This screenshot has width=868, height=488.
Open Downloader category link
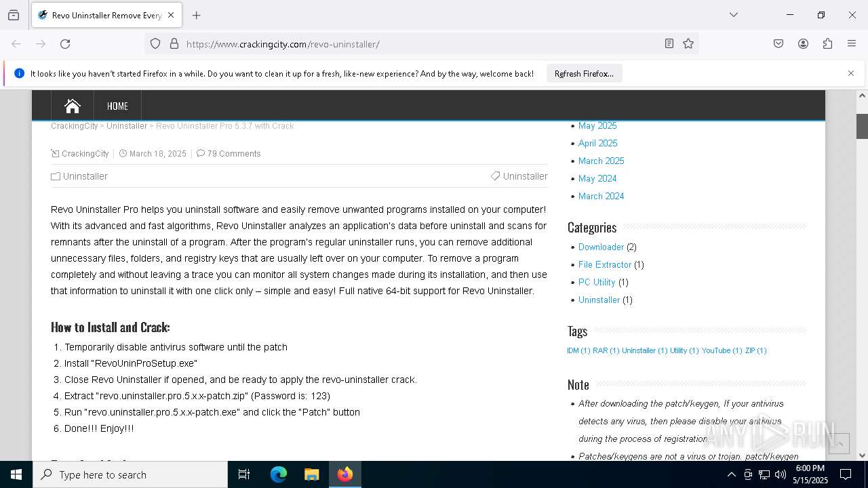[x=601, y=247]
